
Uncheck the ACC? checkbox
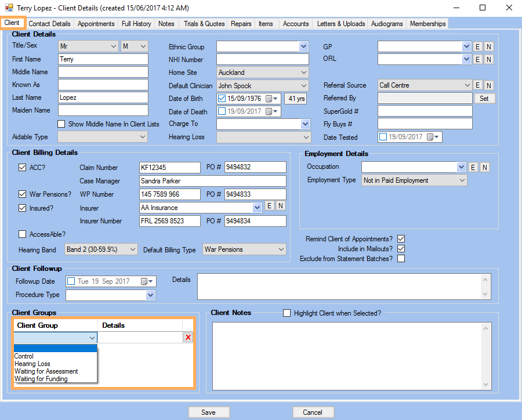(22, 166)
